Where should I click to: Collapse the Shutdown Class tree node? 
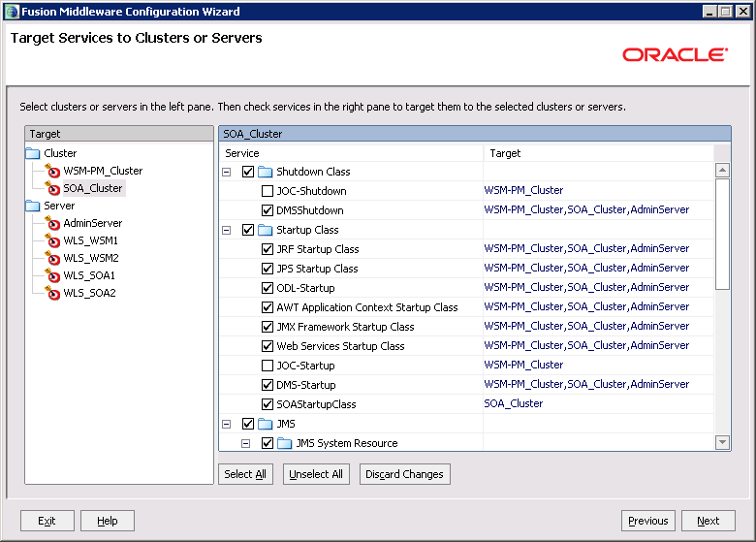coord(227,172)
